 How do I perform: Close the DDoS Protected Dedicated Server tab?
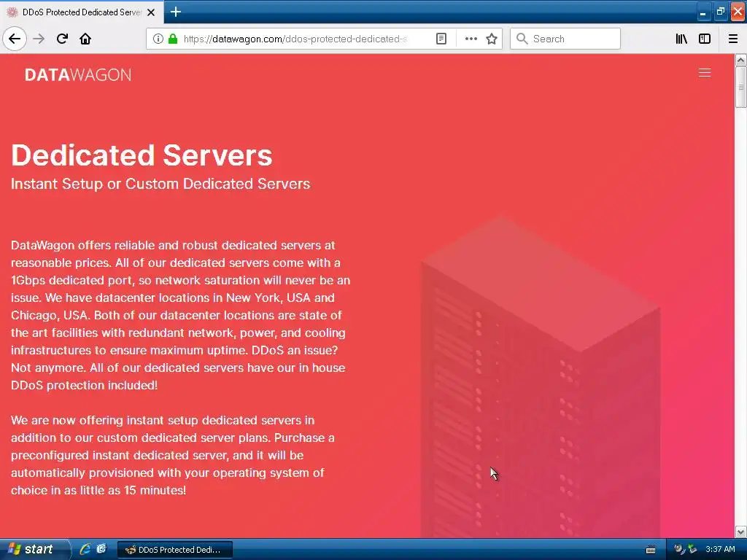tap(151, 12)
